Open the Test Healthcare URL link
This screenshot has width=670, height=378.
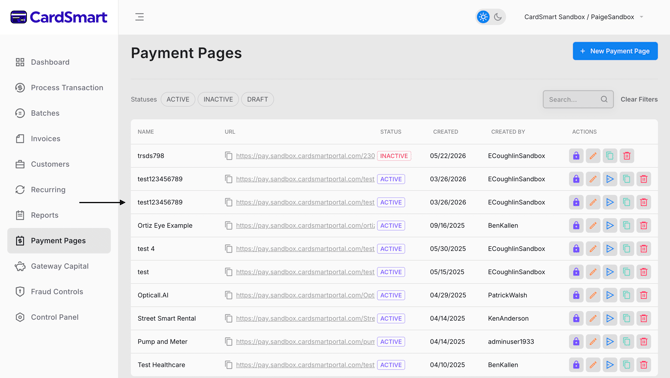[x=305, y=365]
